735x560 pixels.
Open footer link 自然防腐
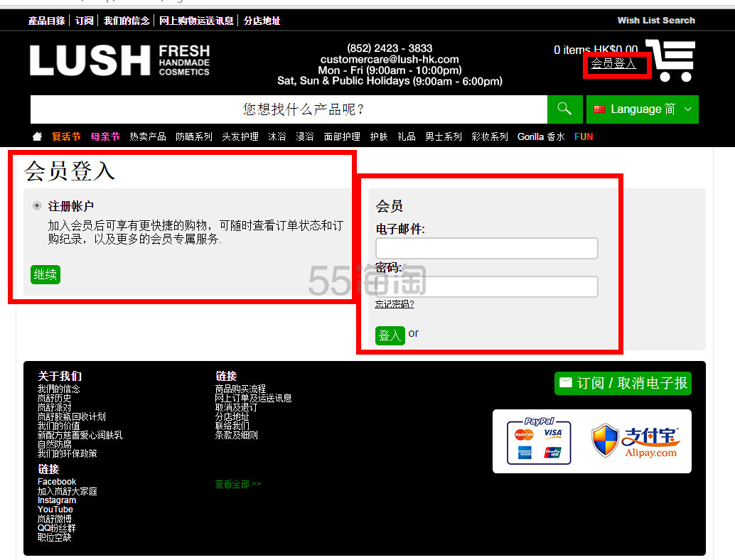54,444
